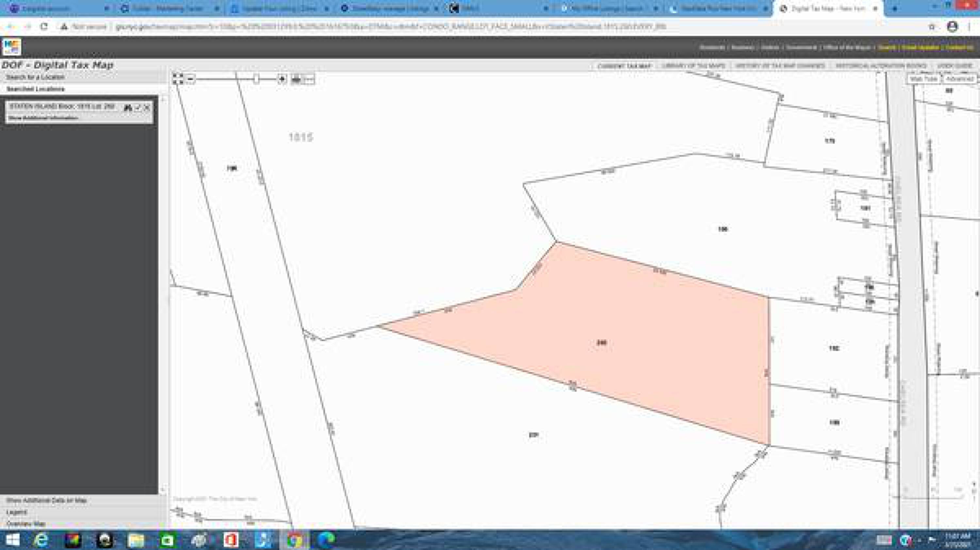Screen dimensions: 980x550
Task: Reload the page with refresh icon
Action: 44,27
